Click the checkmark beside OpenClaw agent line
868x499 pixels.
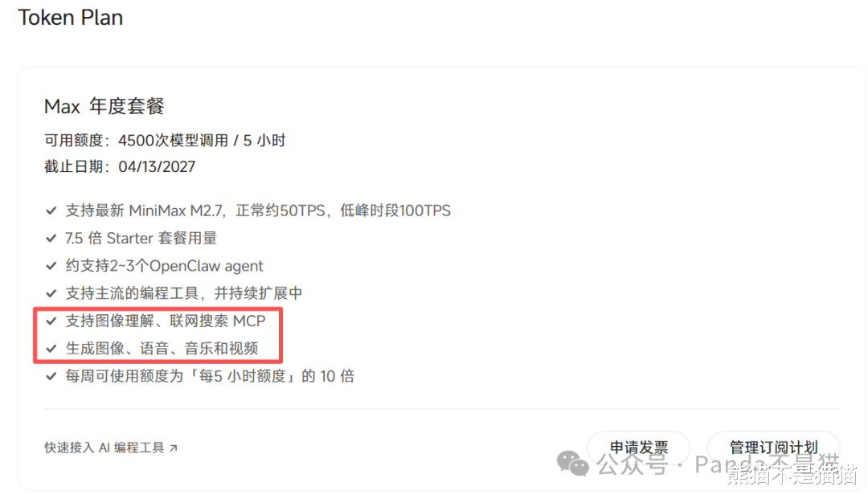pos(51,266)
